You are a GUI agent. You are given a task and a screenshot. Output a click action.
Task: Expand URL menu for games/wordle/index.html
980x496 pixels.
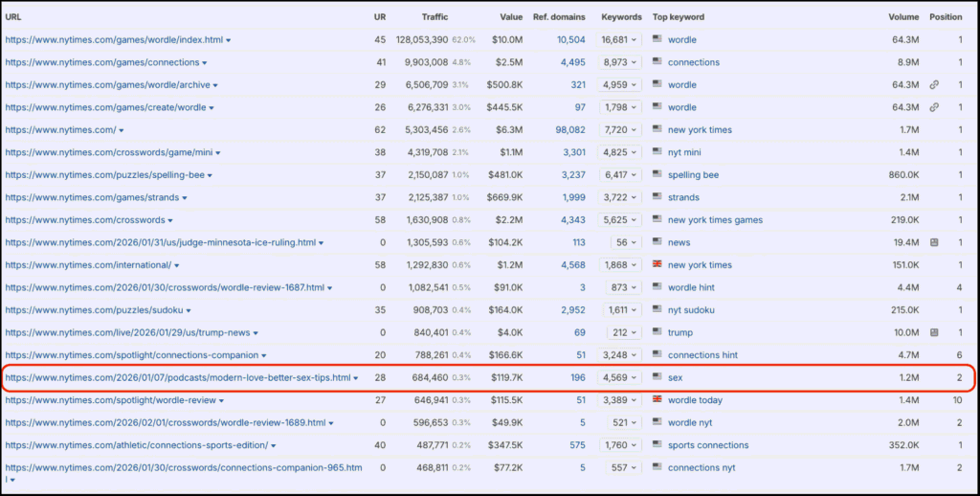228,40
